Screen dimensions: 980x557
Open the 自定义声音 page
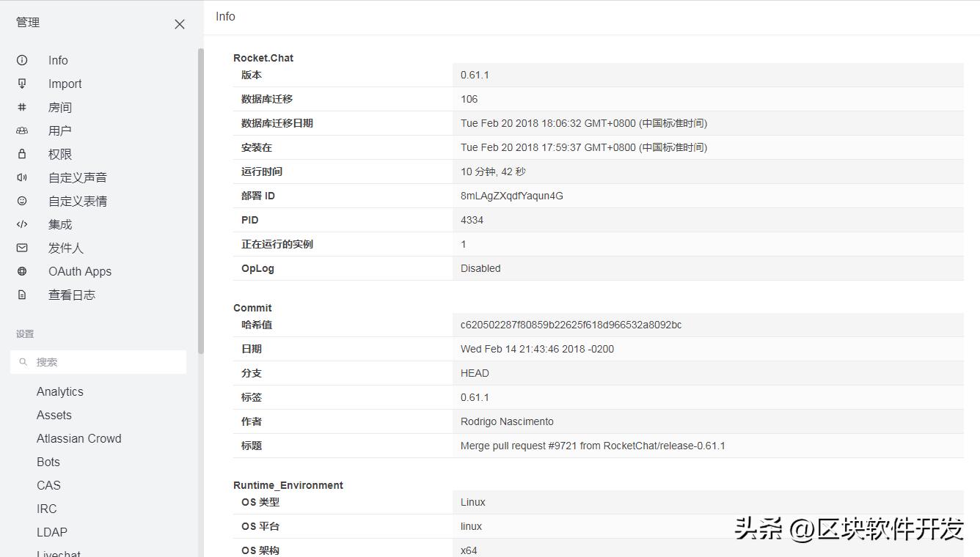click(78, 177)
